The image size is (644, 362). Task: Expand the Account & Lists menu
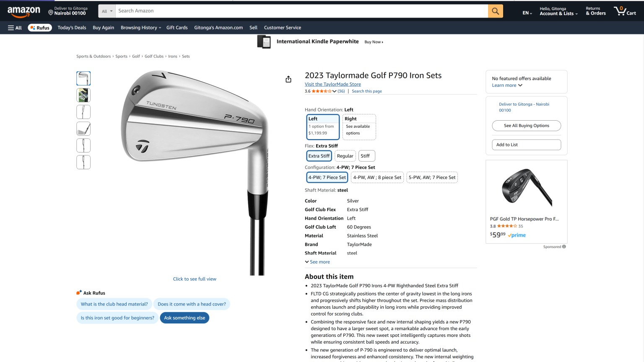[558, 11]
